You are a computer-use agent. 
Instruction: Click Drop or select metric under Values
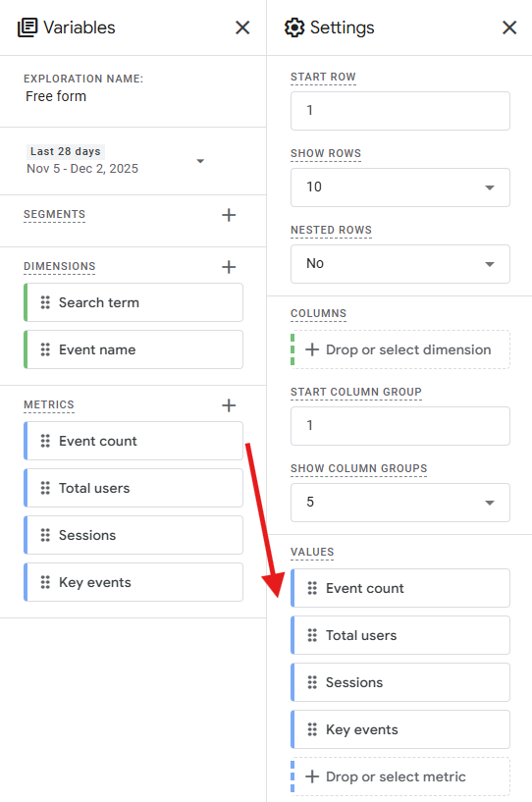tap(400, 776)
